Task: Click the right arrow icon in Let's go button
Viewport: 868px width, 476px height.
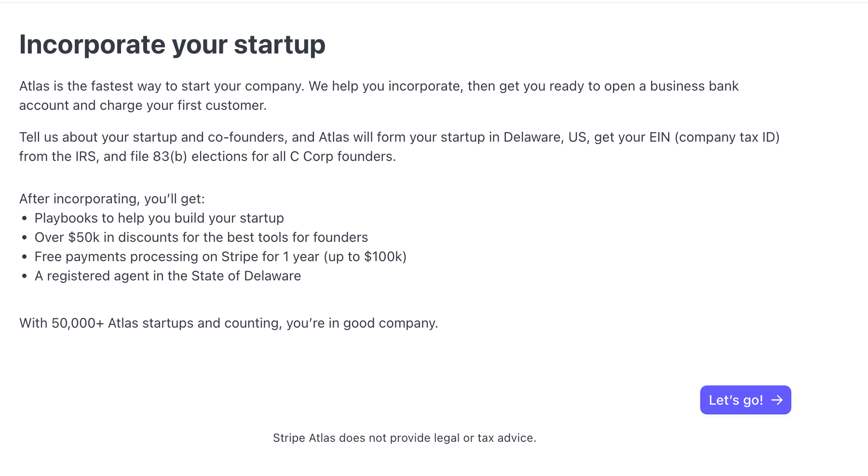Action: click(777, 400)
